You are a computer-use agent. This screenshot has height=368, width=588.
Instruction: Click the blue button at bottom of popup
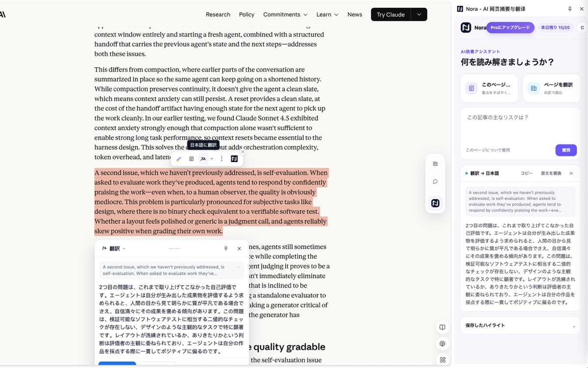[x=117, y=364]
